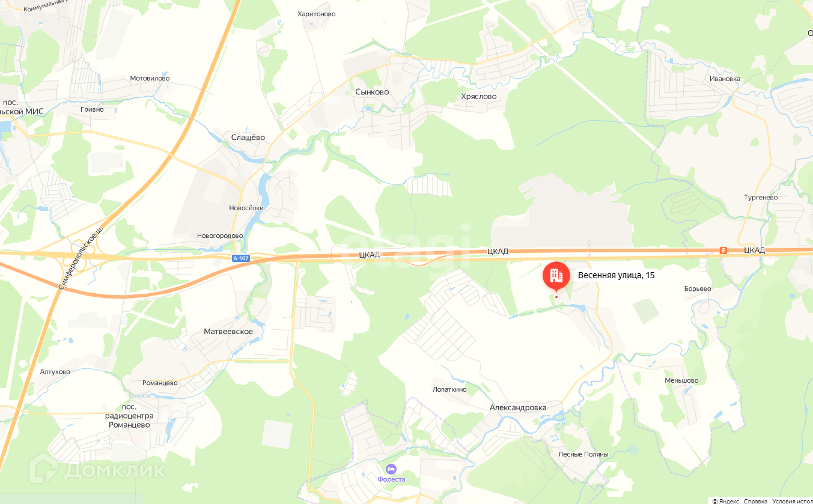This screenshot has height=504, width=813.
Task: Select the Слащёво village label
Action: pos(248,137)
